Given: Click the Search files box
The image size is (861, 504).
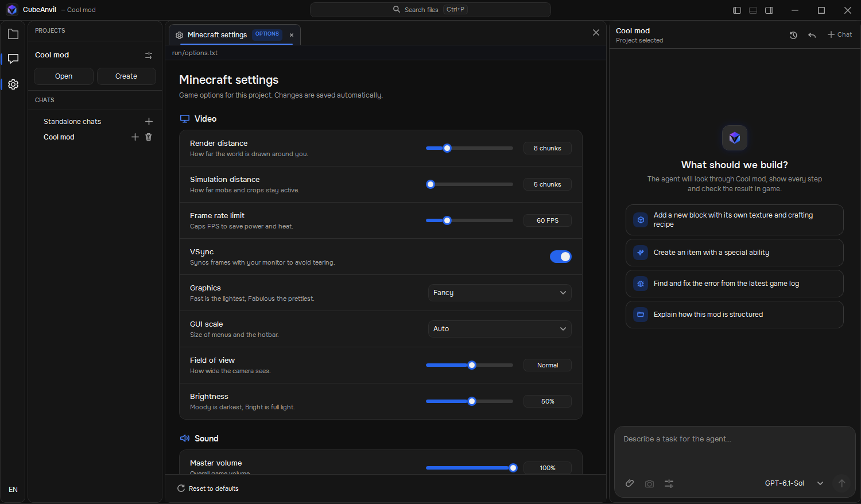Looking at the screenshot, I should click(x=430, y=10).
